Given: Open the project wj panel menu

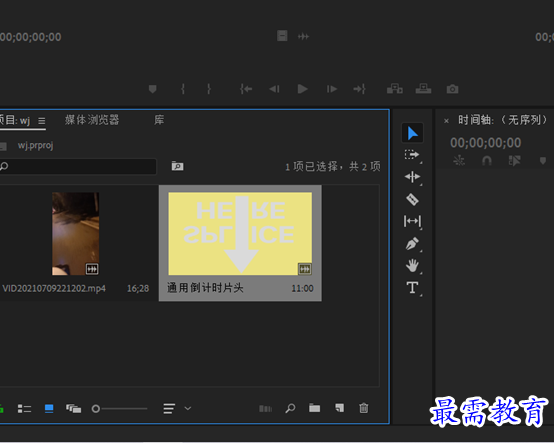Looking at the screenshot, I should tap(42, 121).
